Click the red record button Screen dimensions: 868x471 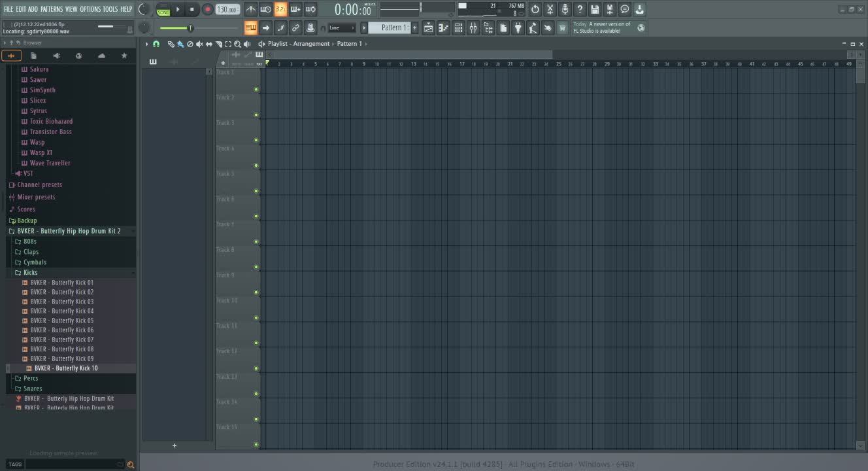coord(207,9)
